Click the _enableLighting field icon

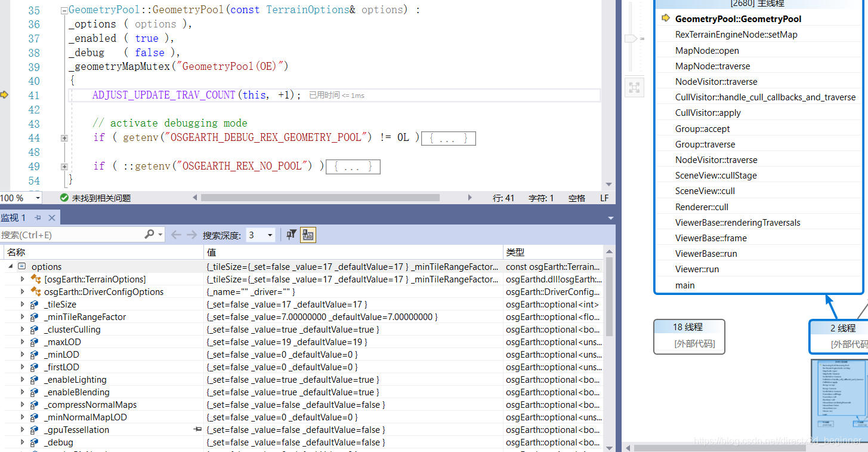[35, 380]
